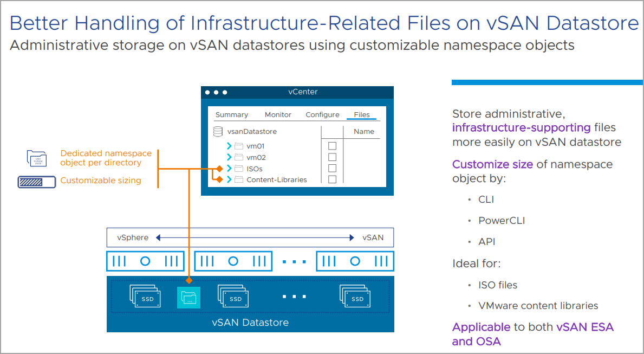Image resolution: width=644 pixels, height=354 pixels.
Task: Expand the vm01 folder chevron
Action: [229, 146]
